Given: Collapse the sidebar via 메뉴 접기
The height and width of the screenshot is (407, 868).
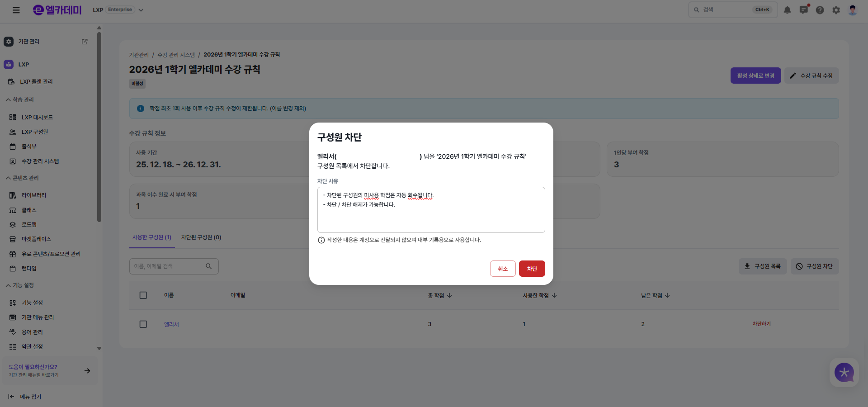Looking at the screenshot, I should (x=30, y=397).
